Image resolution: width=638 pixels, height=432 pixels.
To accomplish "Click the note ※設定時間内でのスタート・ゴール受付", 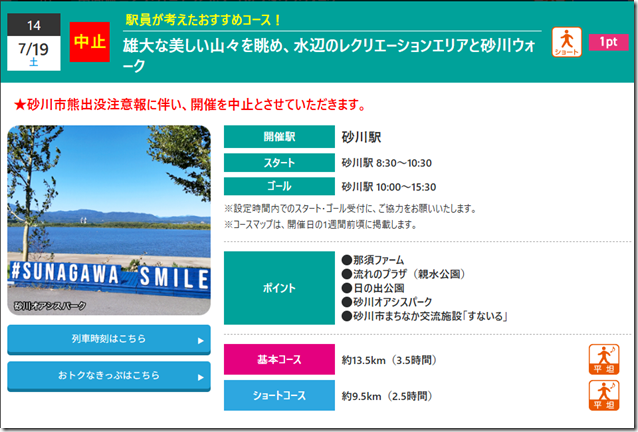I will click(x=350, y=209).
